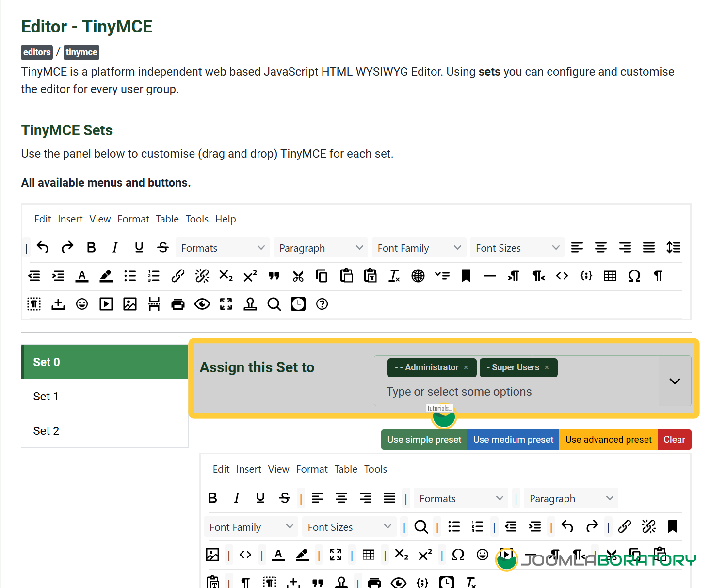Image resolution: width=710 pixels, height=588 pixels.
Task: Click Special character omega in Set 0 toolbar
Action: tap(458, 555)
